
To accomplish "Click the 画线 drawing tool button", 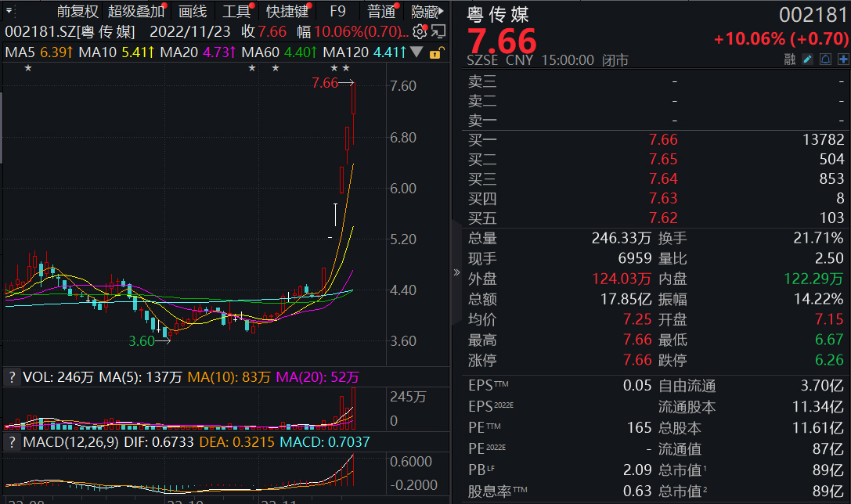I will [x=192, y=11].
